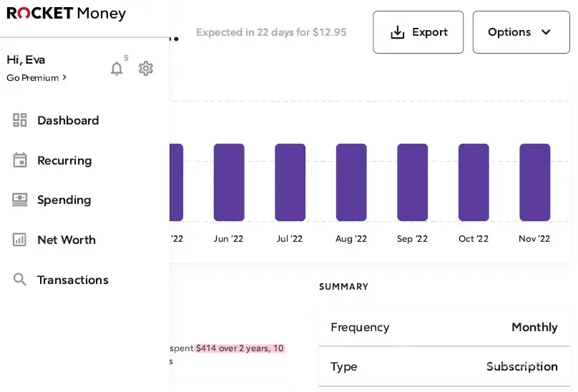Click the notifications bell icon
Image resolution: width=578 pixels, height=392 pixels.
click(117, 69)
